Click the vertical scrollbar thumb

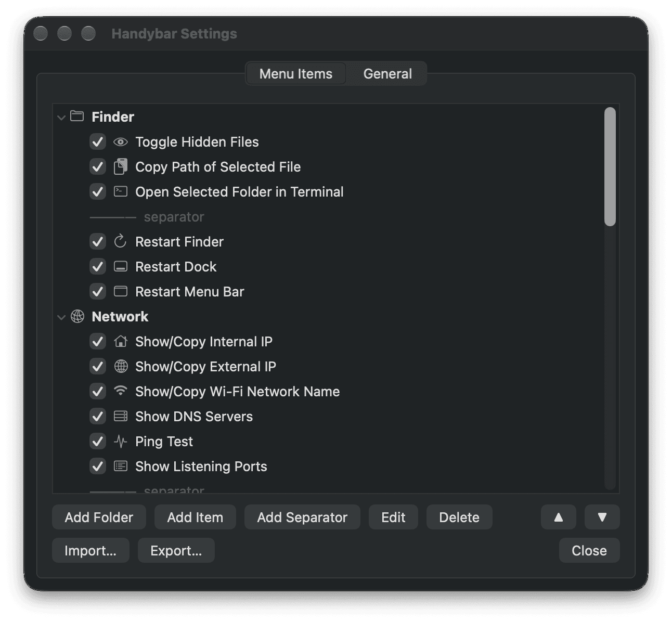point(610,166)
